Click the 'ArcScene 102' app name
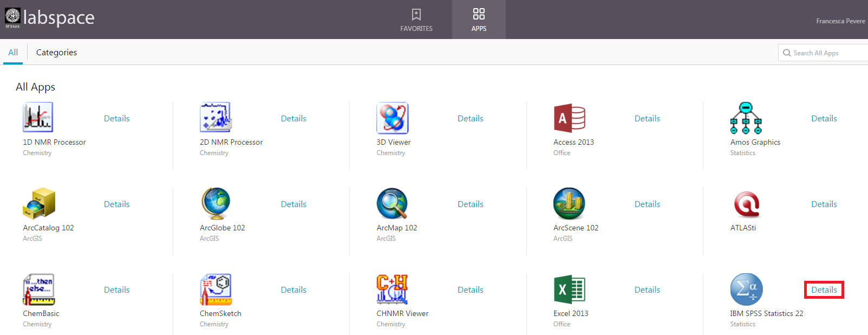 pyautogui.click(x=576, y=228)
